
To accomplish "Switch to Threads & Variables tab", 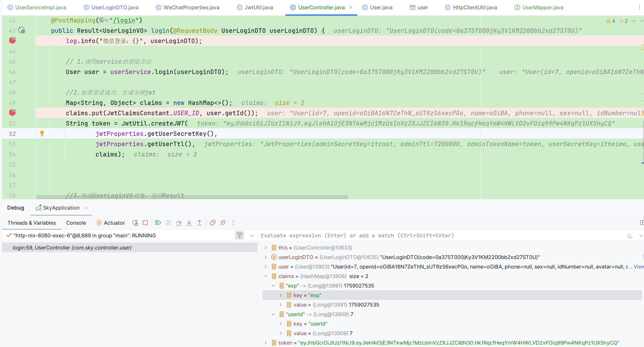I will point(31,223).
